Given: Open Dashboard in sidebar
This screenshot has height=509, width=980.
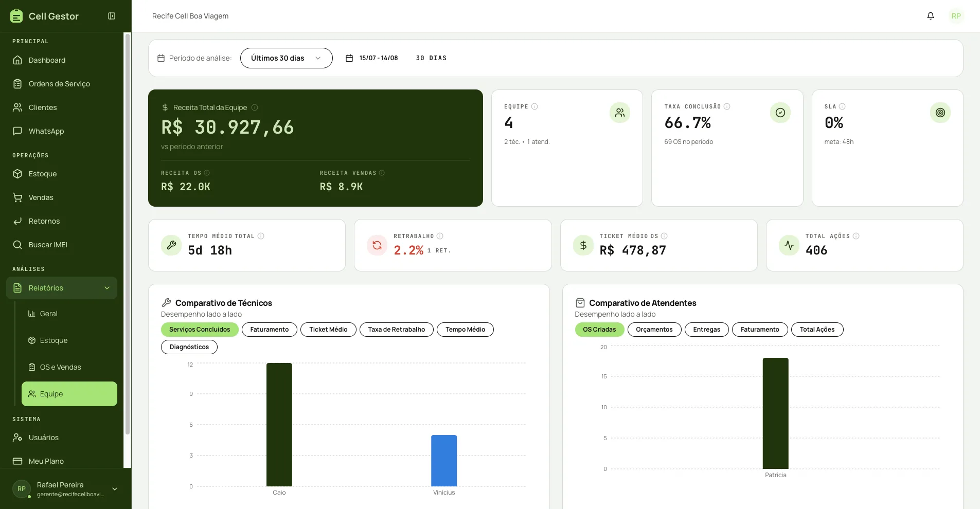Looking at the screenshot, I should pos(62,60).
